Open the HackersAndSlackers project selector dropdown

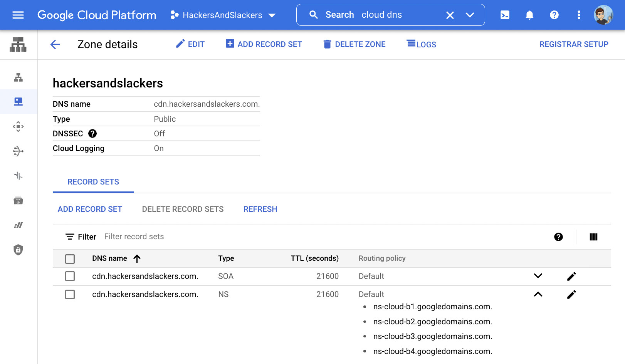coord(223,15)
